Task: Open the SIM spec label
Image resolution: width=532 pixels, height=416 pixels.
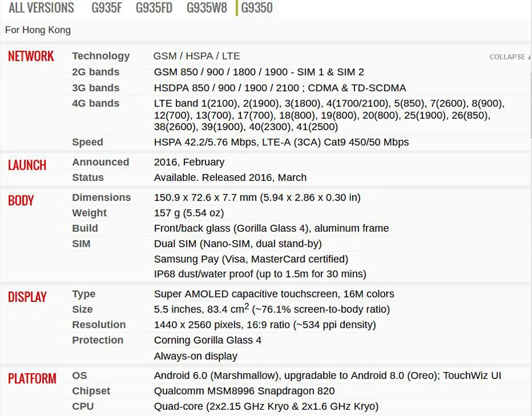Action: (81, 244)
